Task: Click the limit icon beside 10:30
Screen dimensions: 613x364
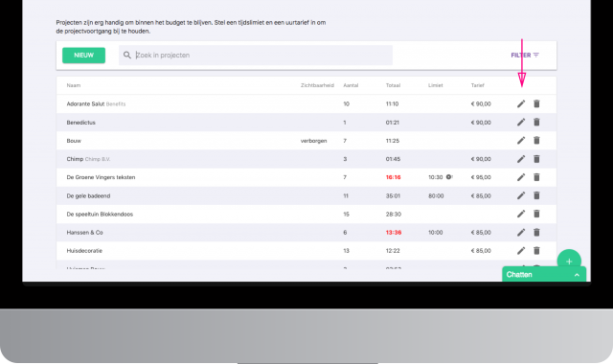Action: tap(449, 176)
